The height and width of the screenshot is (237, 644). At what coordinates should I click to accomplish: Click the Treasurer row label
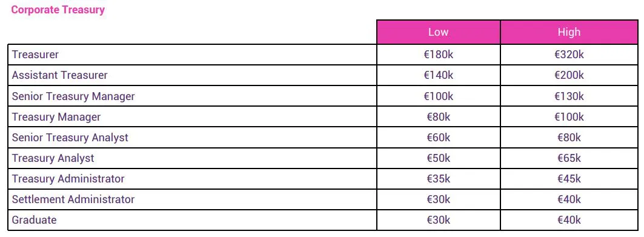point(35,55)
